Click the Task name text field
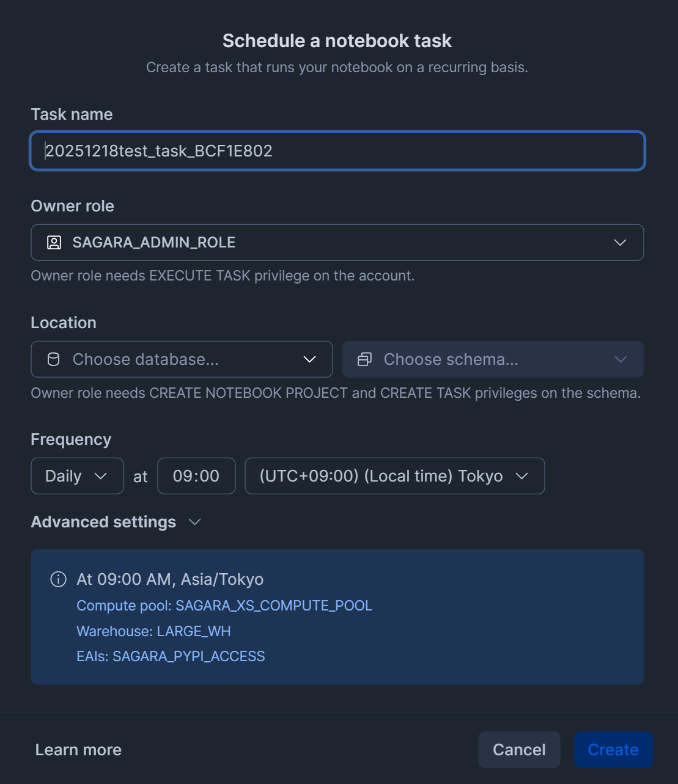 point(337,151)
